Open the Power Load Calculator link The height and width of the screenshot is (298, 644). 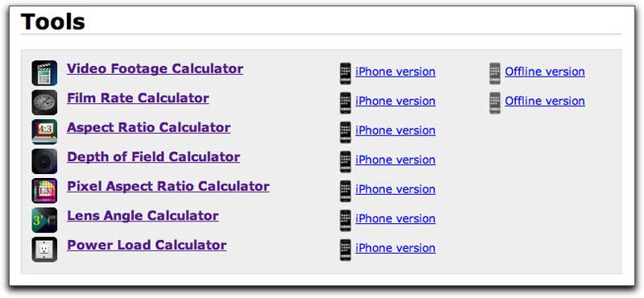[147, 245]
